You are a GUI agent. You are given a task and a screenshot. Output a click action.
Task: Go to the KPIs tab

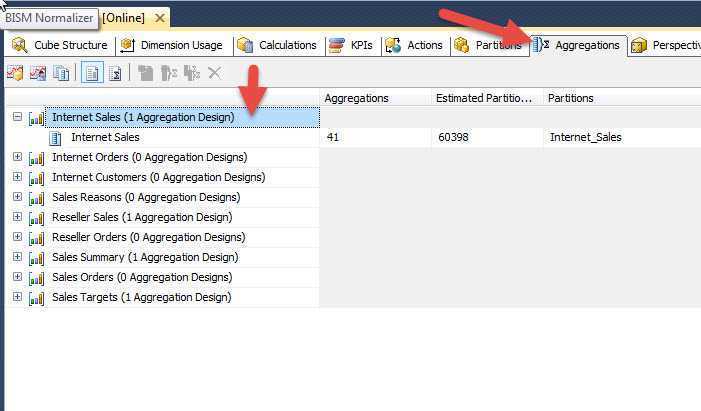351,45
